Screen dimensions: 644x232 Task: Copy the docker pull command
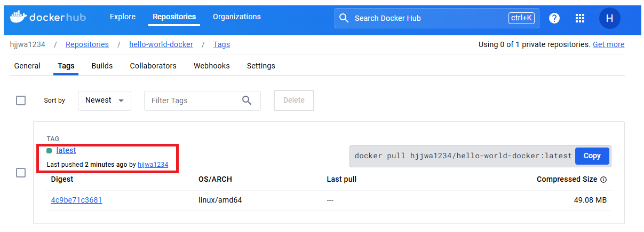(x=592, y=156)
